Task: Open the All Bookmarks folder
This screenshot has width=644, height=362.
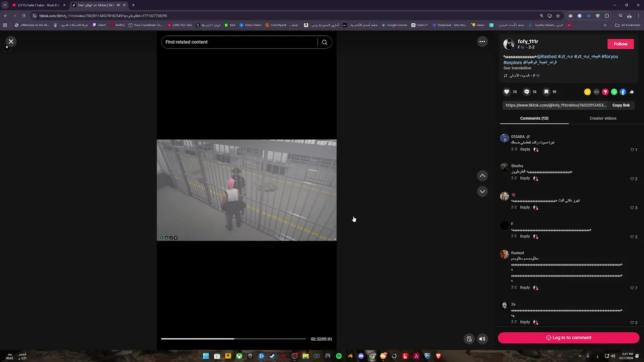Action: [x=627, y=25]
